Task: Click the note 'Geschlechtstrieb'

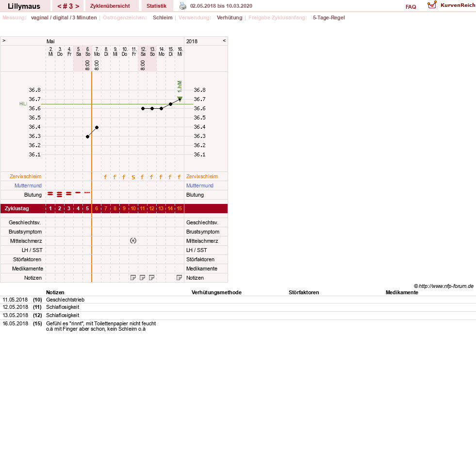Action: click(66, 300)
